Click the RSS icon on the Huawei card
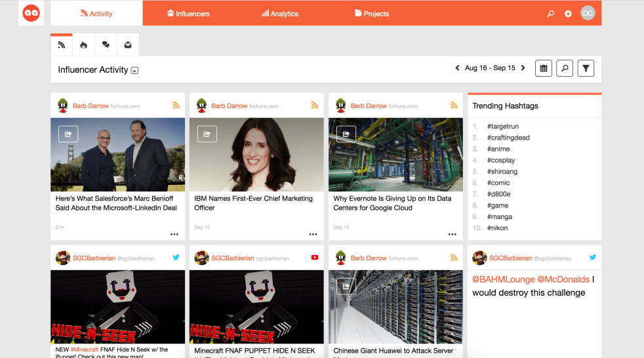Viewport: 644px width, 358px height. [x=454, y=258]
